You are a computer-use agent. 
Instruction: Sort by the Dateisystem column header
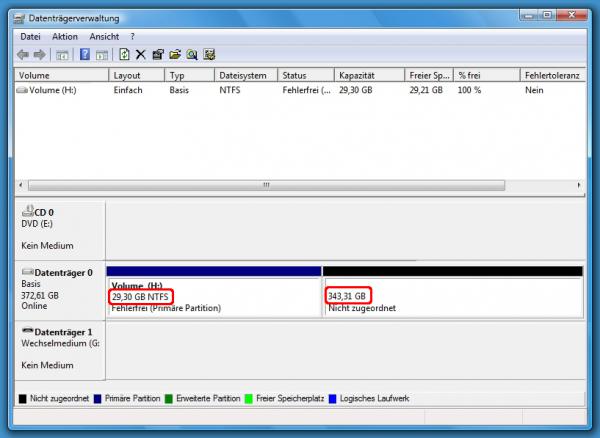(246, 76)
